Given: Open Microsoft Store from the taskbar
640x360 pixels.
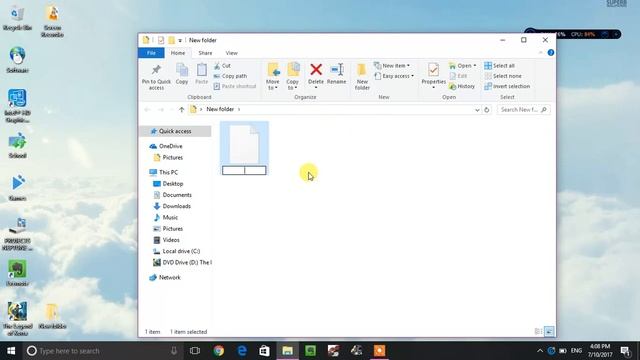Looking at the screenshot, I should point(264,351).
